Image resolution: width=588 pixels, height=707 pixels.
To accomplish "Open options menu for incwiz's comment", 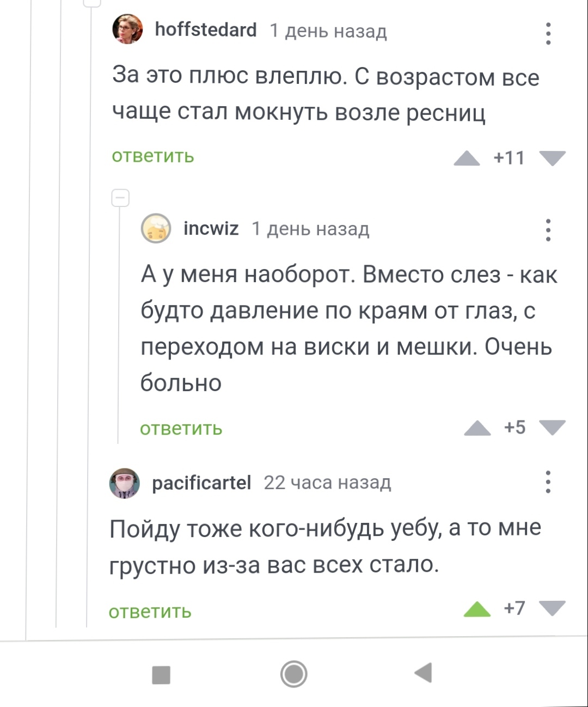I will tap(548, 230).
